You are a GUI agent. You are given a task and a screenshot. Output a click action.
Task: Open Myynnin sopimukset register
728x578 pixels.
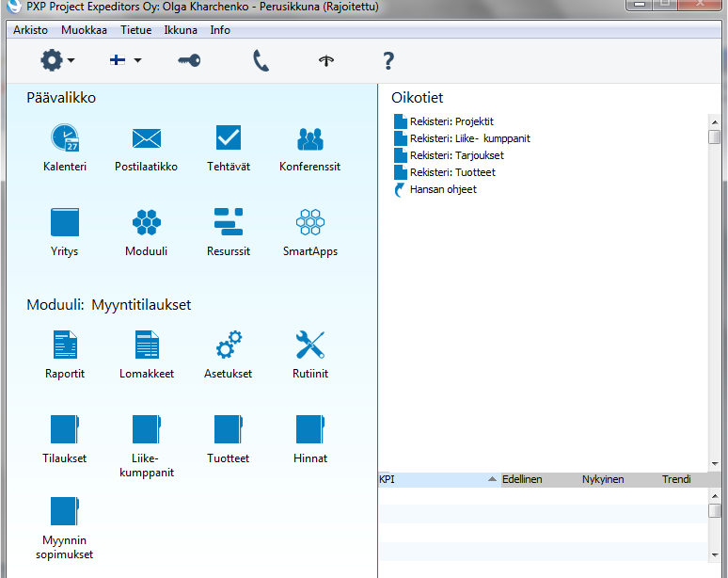coord(65,511)
